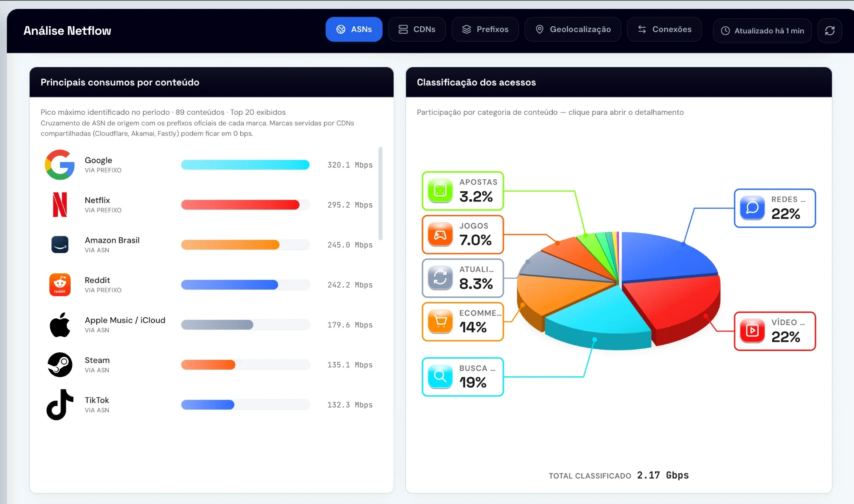
Task: Switch to the CDNs tab
Action: [x=417, y=29]
